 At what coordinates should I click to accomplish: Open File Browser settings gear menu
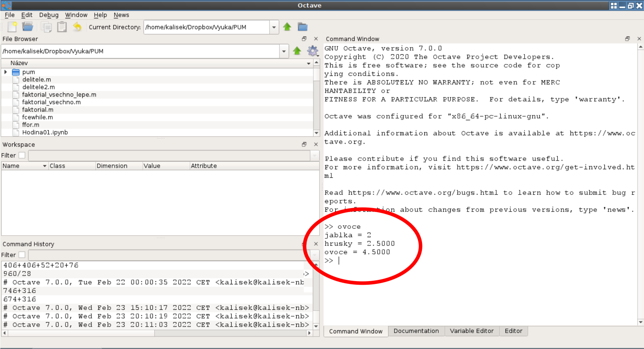[312, 51]
